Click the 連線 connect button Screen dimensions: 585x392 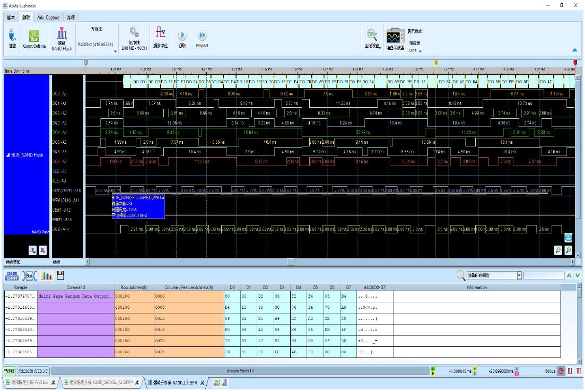click(x=11, y=35)
